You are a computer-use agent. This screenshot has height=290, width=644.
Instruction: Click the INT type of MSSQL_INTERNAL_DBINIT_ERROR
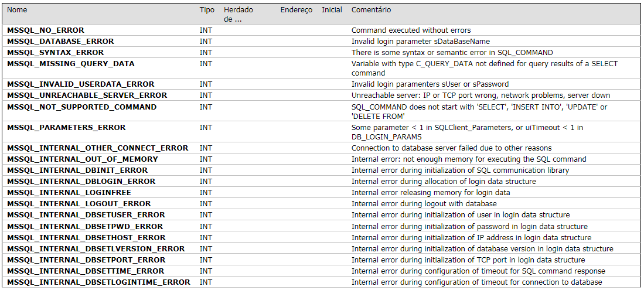coord(206,170)
